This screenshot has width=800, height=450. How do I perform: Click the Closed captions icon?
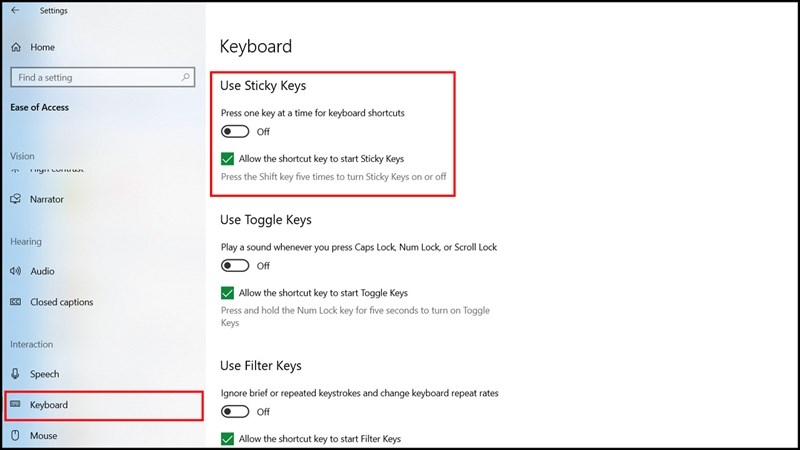pos(16,302)
